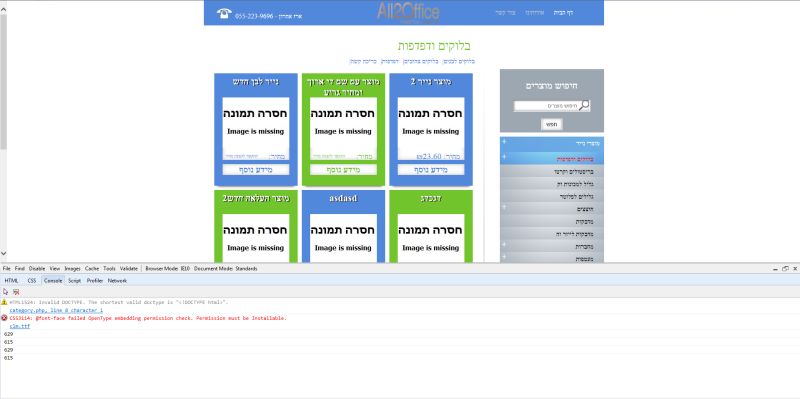The image size is (800, 399).
Task: Minimize the developer tools pane
Action: [x=776, y=268]
